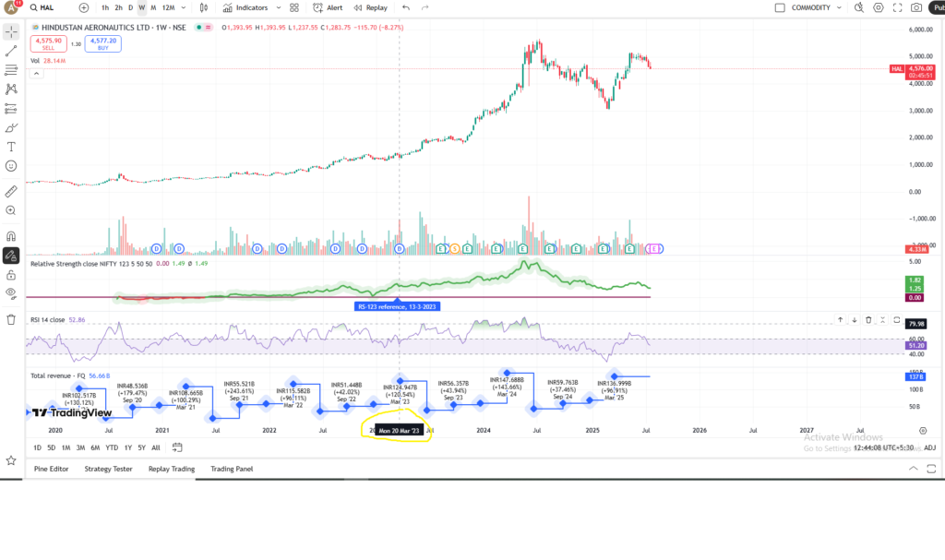This screenshot has width=945, height=560.
Task: Click the SELL 4,575.90 button
Action: [48, 44]
